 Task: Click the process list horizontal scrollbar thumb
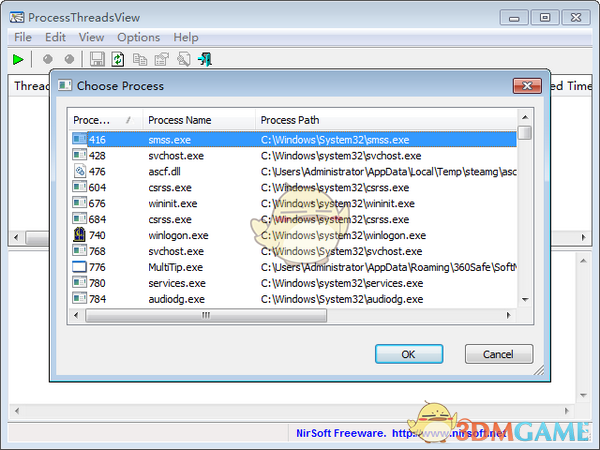coord(206,316)
